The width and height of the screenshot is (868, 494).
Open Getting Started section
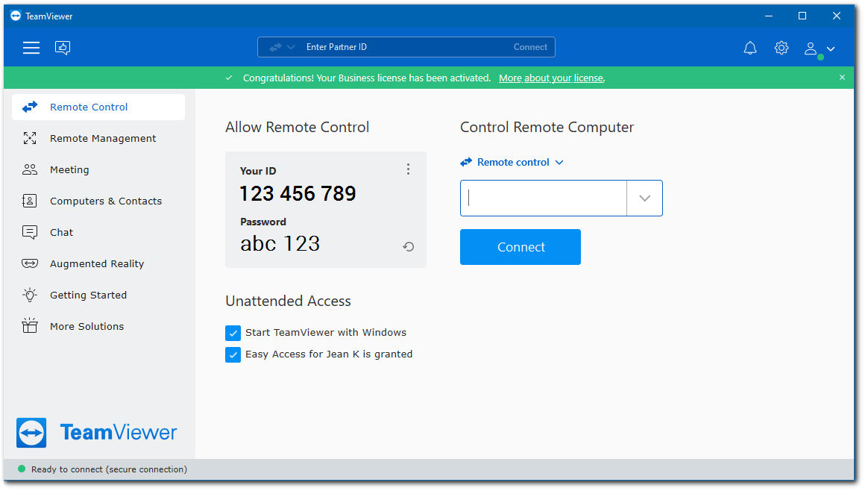tap(98, 296)
